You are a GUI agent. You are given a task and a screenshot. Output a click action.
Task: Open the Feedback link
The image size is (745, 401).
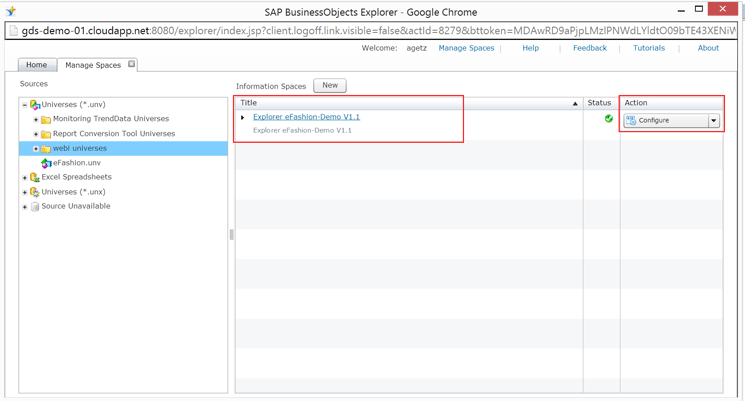click(x=590, y=48)
